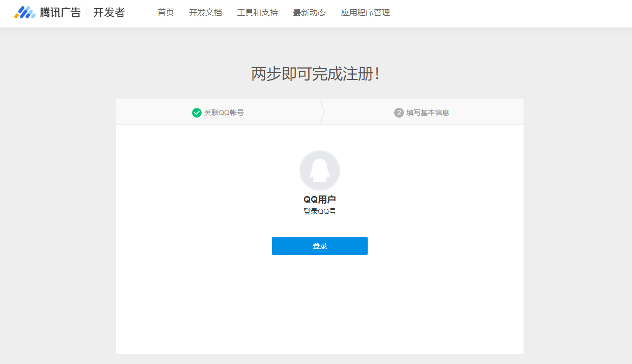Viewport: 632px width, 364px height.
Task: Click the blue 登录 button
Action: (320, 246)
